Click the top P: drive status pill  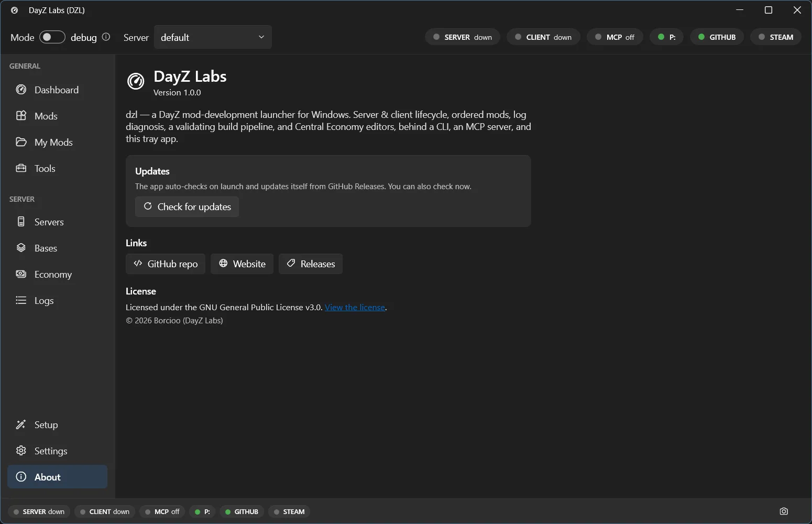tap(667, 37)
